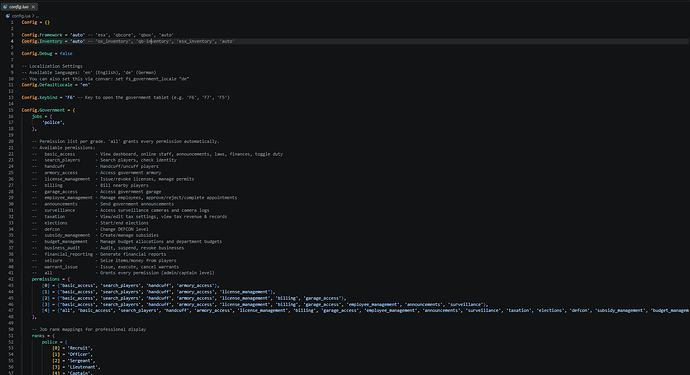Screen dimensions: 690x375
Task: Click the 'license_management' description comment line
Action: coord(113,180)
